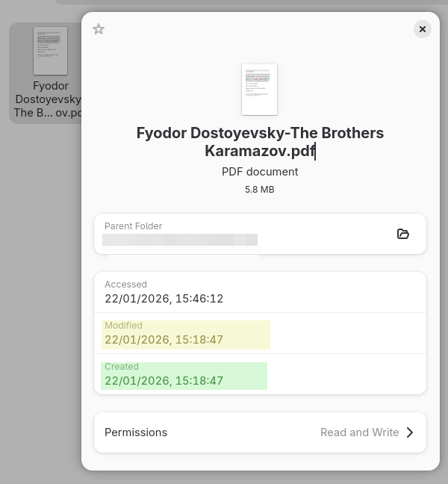
Task: Click the 5.8 MB file size text
Action: 260,190
